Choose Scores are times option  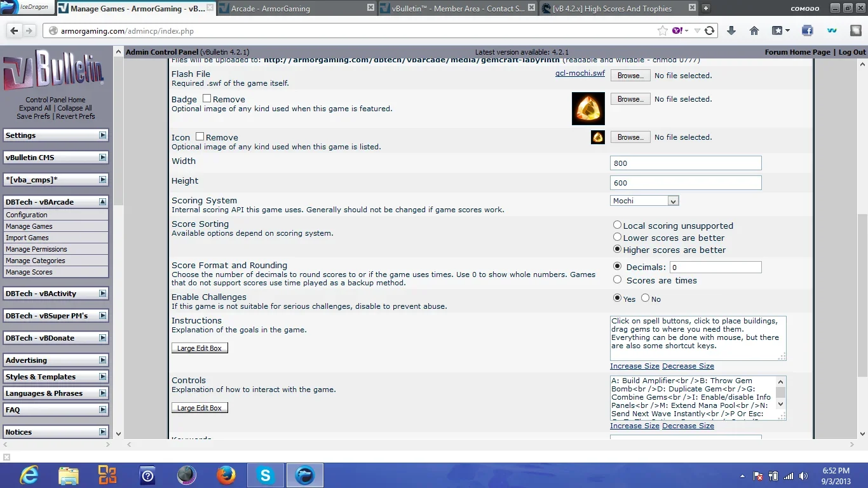(x=617, y=280)
